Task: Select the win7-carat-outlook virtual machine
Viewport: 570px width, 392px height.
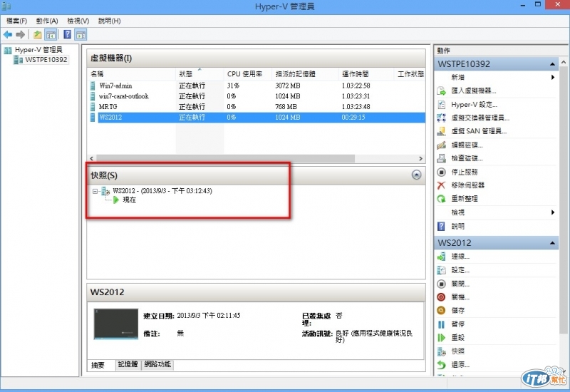Action: pos(256,96)
